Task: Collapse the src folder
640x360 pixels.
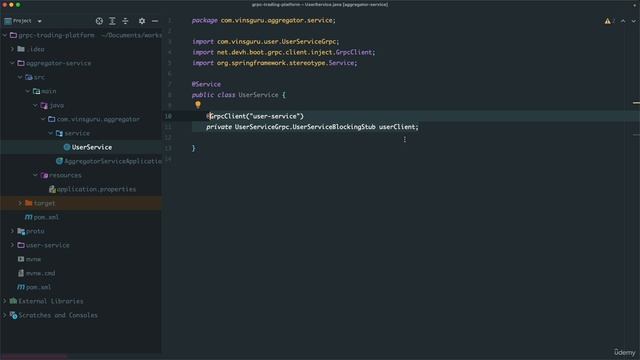Action: tap(20, 77)
